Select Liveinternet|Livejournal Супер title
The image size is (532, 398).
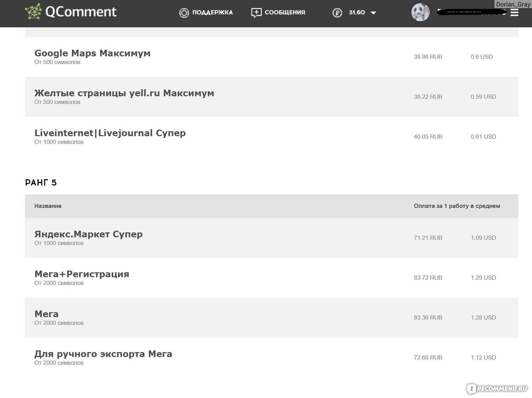click(110, 133)
